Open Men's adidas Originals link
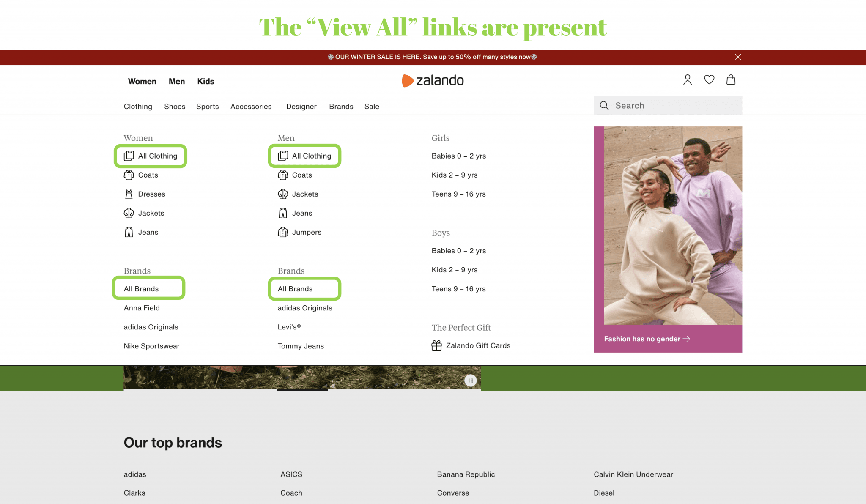The height and width of the screenshot is (504, 866). pyautogui.click(x=305, y=308)
